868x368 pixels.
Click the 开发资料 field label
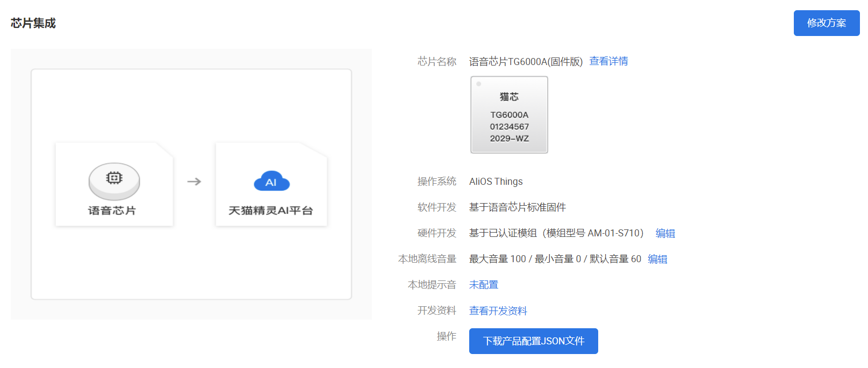pos(437,311)
